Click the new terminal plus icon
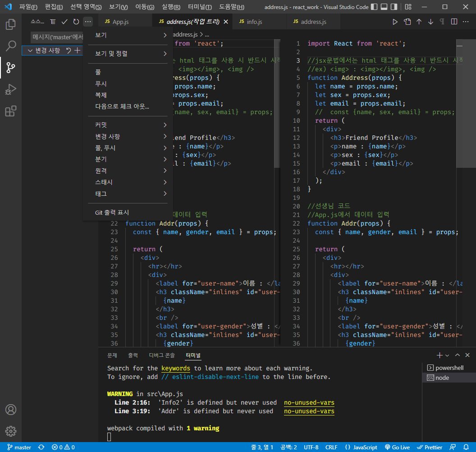Viewport: 476px width, 452px height. (x=439, y=355)
